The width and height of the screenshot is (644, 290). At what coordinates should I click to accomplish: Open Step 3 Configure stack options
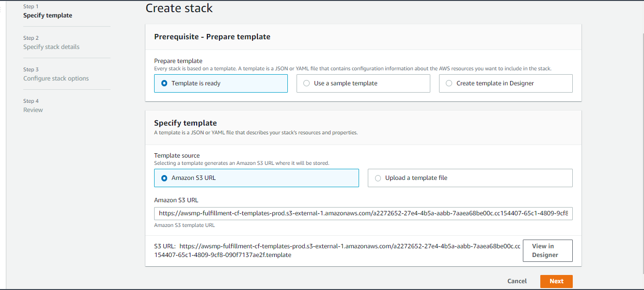[x=56, y=79]
